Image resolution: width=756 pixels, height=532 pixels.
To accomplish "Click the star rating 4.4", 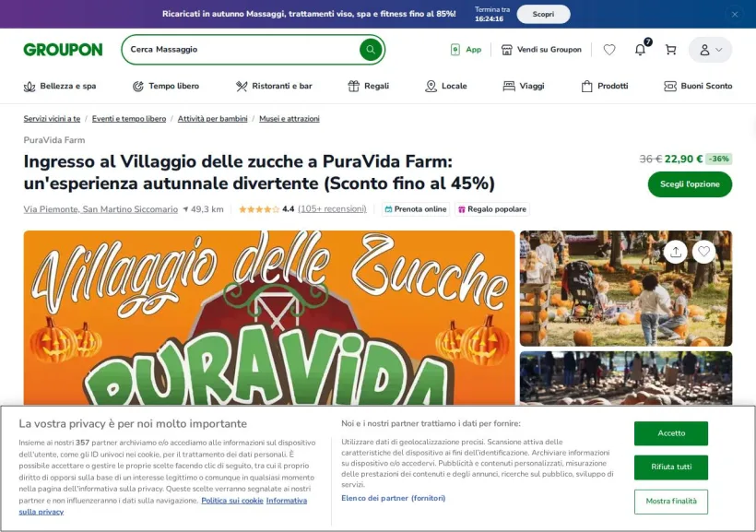I will click(x=266, y=209).
